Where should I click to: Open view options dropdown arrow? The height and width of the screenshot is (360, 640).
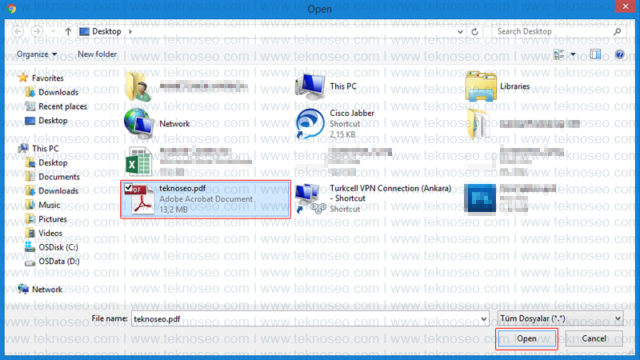tap(573, 54)
